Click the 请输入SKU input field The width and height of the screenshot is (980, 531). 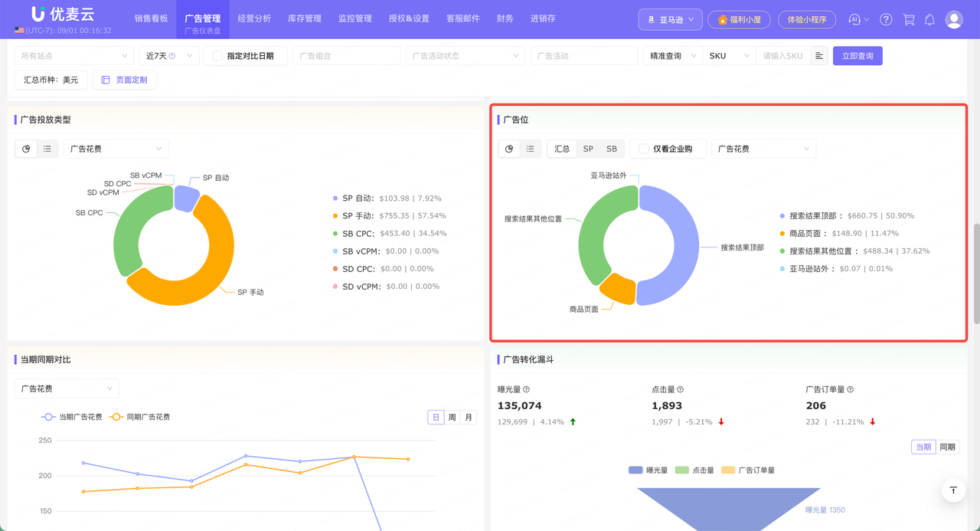click(783, 56)
